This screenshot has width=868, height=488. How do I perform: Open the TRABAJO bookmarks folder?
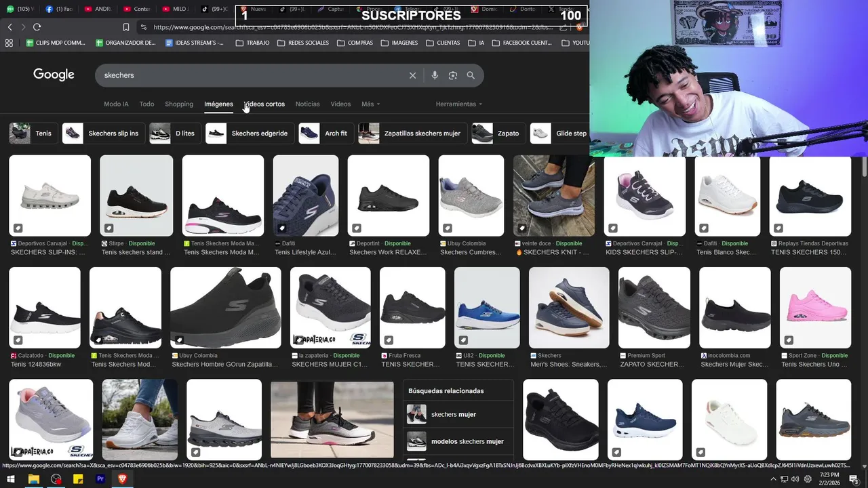[x=252, y=43]
